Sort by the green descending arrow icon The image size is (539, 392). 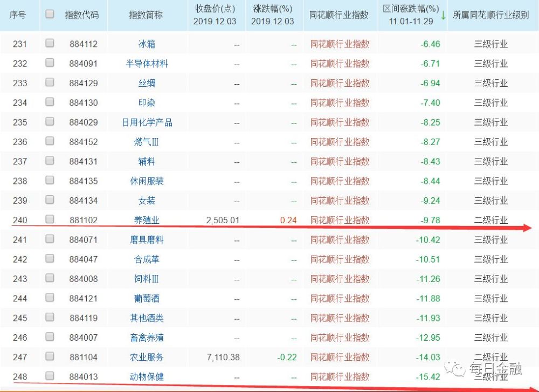(x=444, y=16)
